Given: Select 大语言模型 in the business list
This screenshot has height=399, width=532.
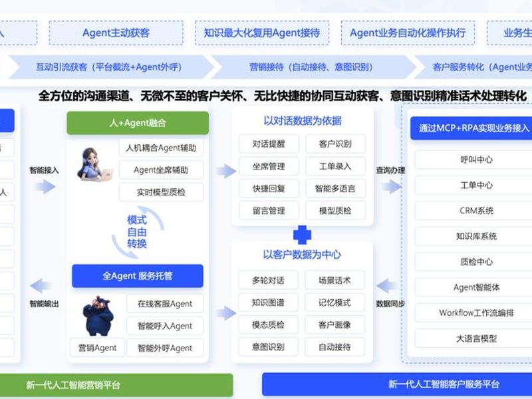Looking at the screenshot, I should (x=473, y=338).
